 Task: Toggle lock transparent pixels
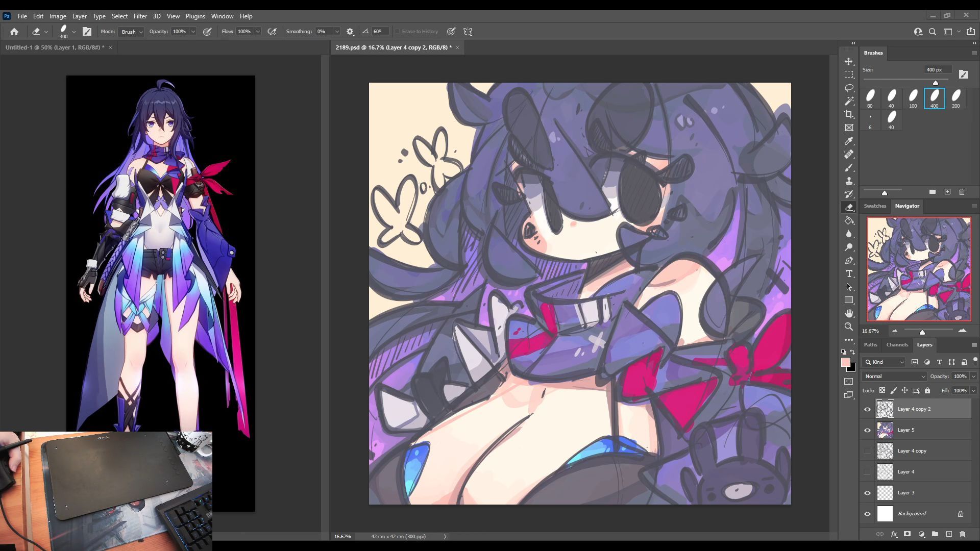click(x=882, y=390)
